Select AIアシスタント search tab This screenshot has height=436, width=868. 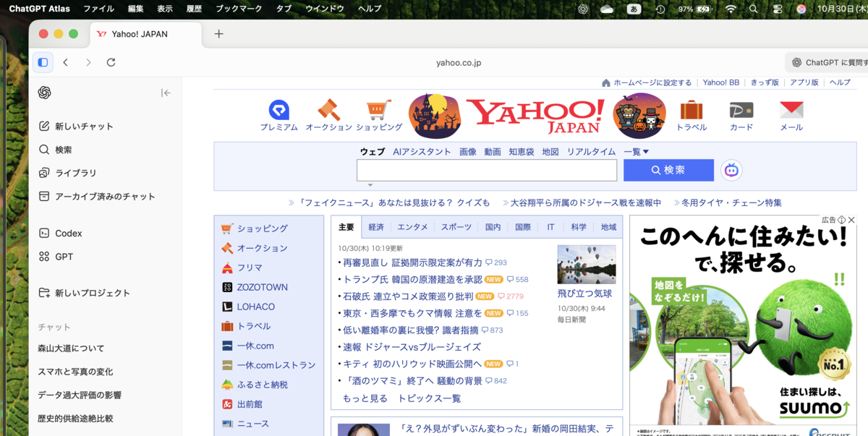pyautogui.click(x=422, y=152)
